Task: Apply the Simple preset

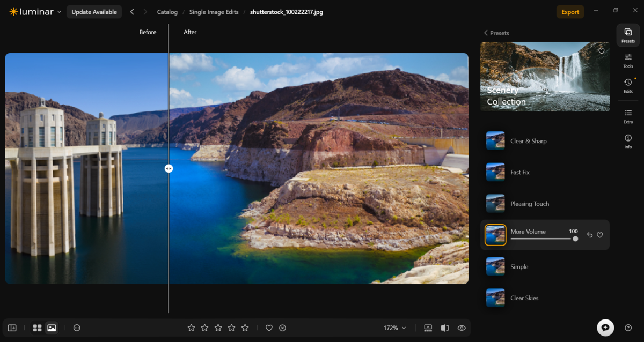Action: point(545,266)
